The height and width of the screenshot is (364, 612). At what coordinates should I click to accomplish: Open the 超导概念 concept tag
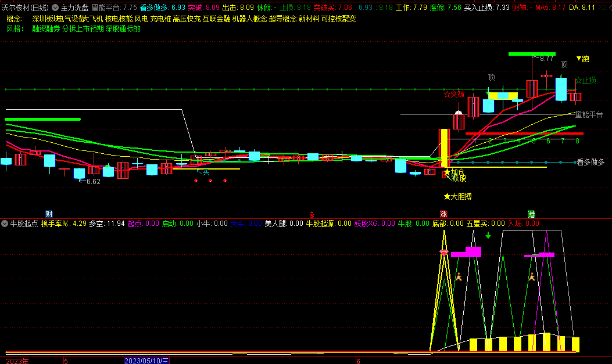[283, 19]
